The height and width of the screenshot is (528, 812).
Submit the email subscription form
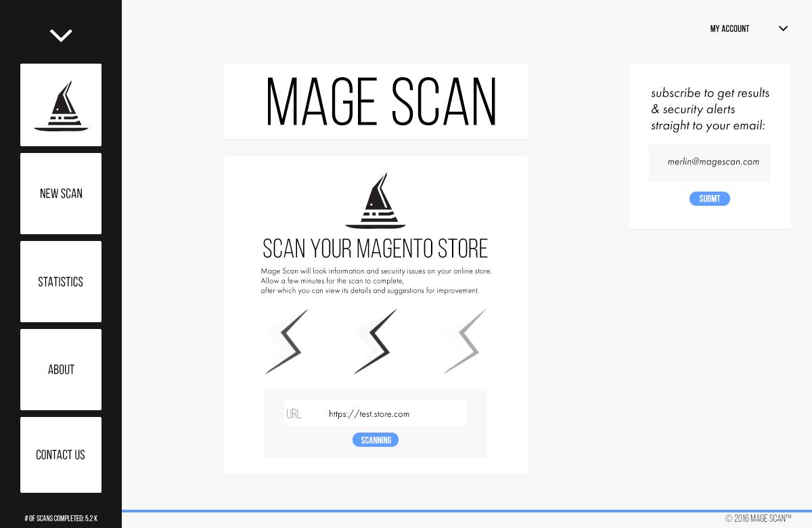(x=710, y=199)
